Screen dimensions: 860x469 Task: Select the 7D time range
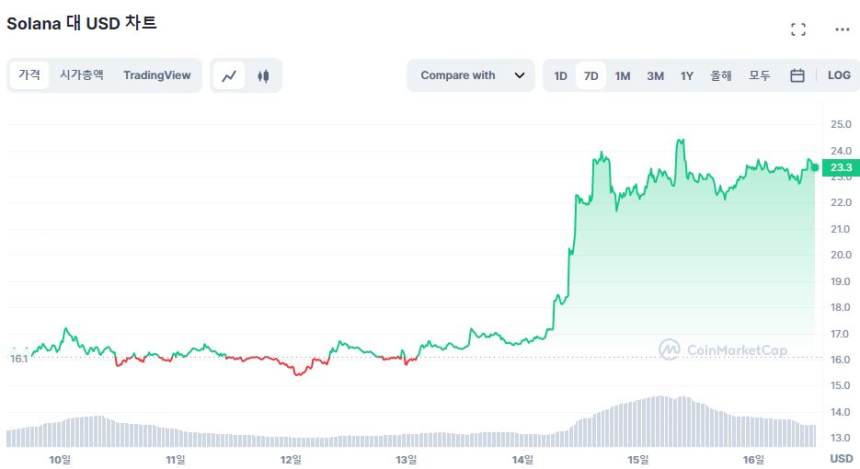click(x=591, y=75)
